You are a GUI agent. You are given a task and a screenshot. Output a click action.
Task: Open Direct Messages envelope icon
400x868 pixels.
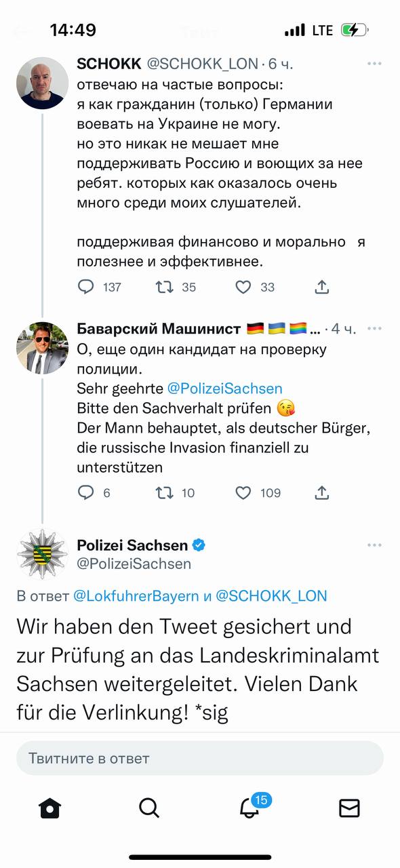350,808
